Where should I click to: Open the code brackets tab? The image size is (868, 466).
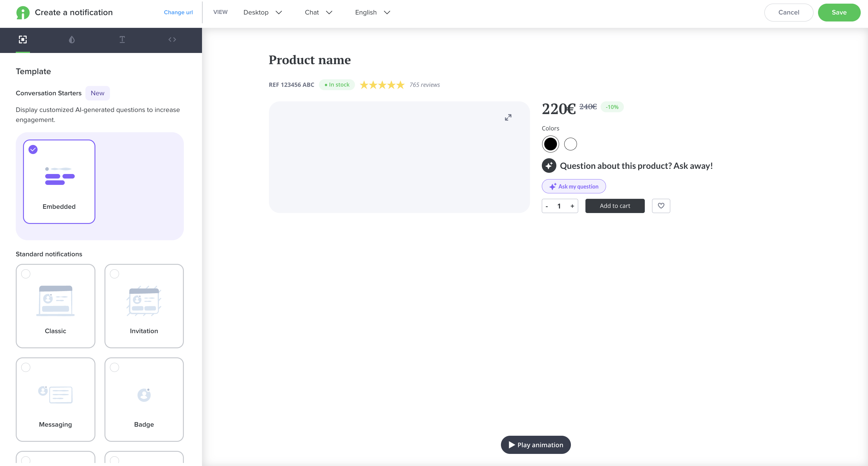pos(172,40)
